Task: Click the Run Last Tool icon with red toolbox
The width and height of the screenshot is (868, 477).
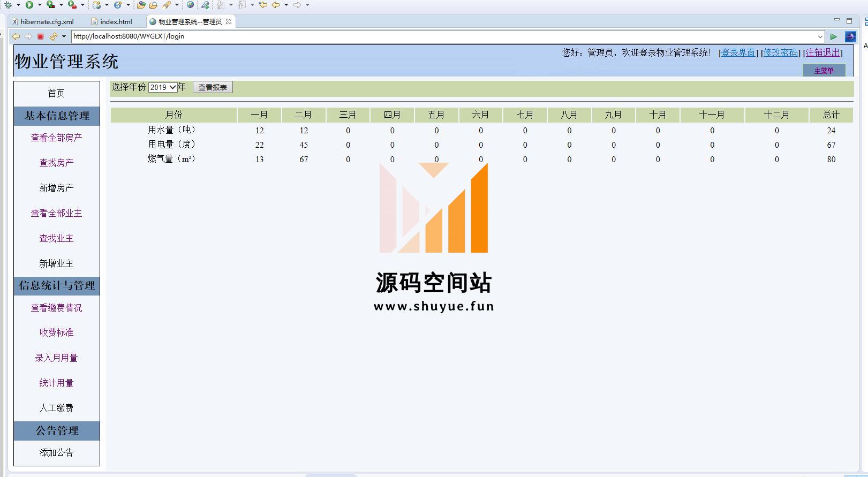Action: pos(72,5)
